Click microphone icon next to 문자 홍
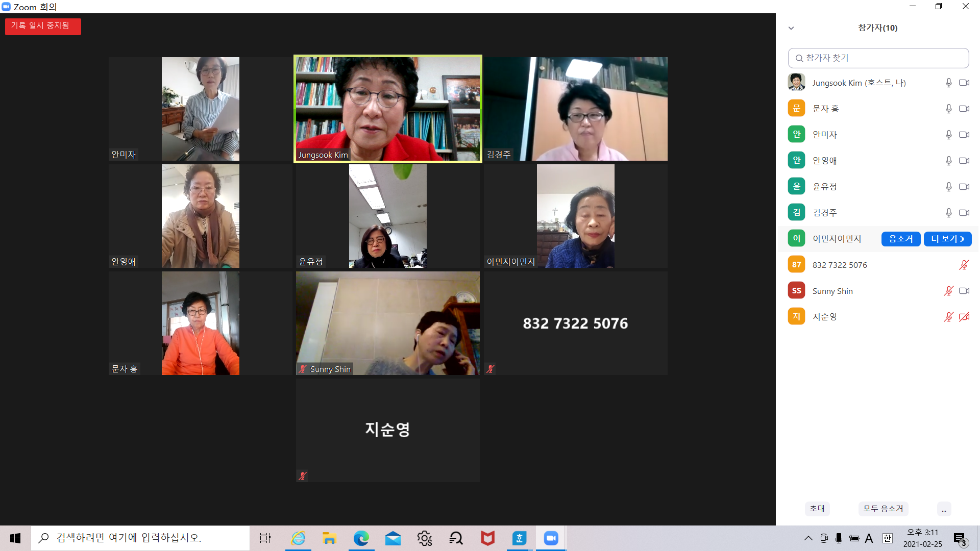The height and width of the screenshot is (551, 980). coord(948,109)
